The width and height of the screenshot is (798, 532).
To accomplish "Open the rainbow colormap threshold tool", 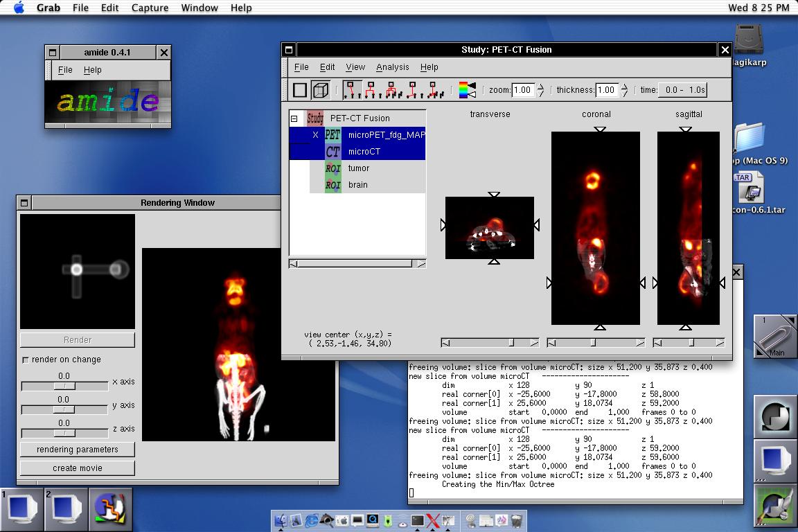I will (x=467, y=90).
